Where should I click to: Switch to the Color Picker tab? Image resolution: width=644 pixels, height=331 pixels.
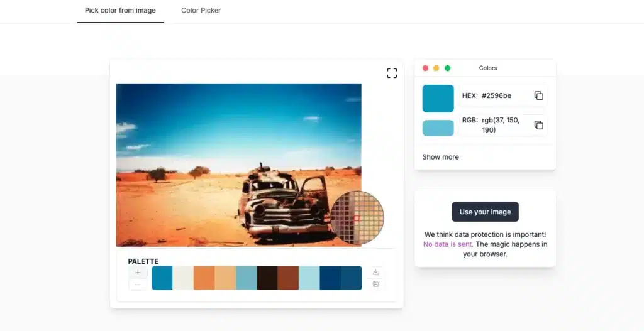201,10
